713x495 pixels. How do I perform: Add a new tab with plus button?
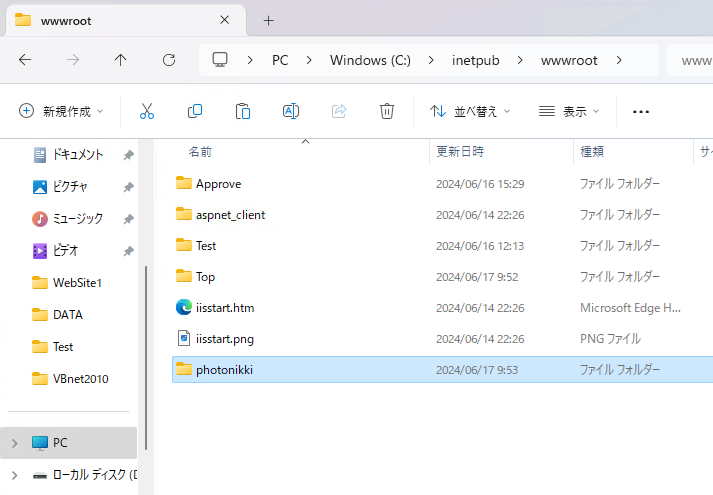pos(268,20)
